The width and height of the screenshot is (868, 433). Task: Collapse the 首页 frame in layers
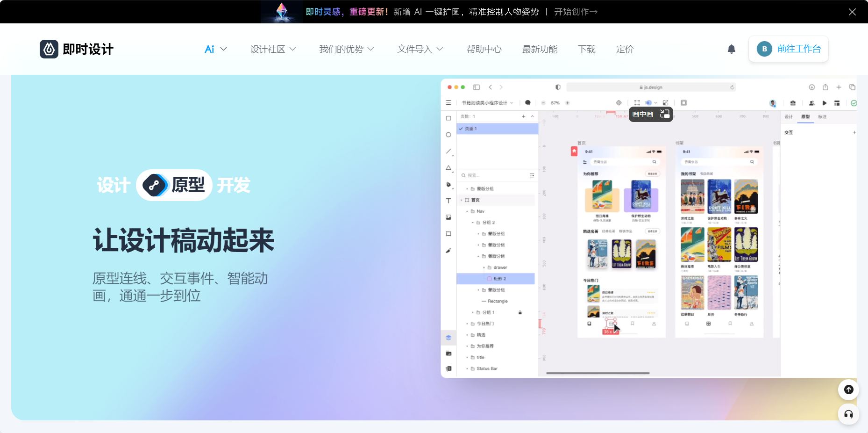(462, 200)
